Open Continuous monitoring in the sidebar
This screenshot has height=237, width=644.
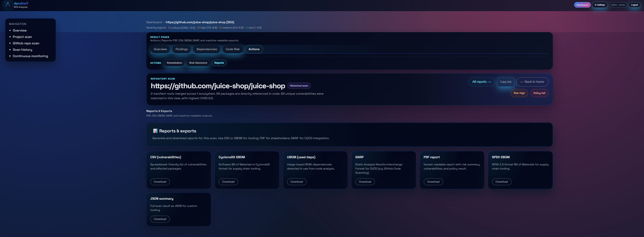point(30,56)
